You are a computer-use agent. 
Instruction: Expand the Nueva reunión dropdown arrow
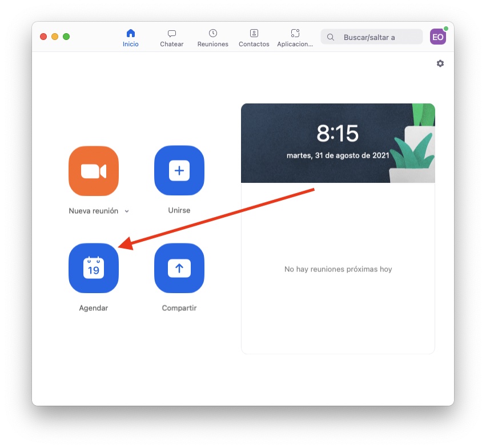(127, 211)
